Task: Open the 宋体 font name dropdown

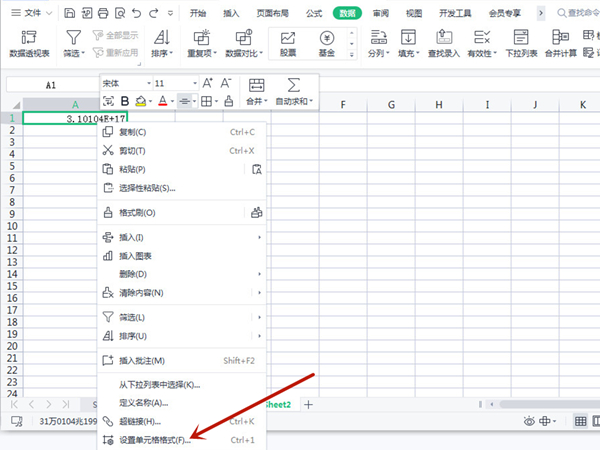Action: point(149,83)
